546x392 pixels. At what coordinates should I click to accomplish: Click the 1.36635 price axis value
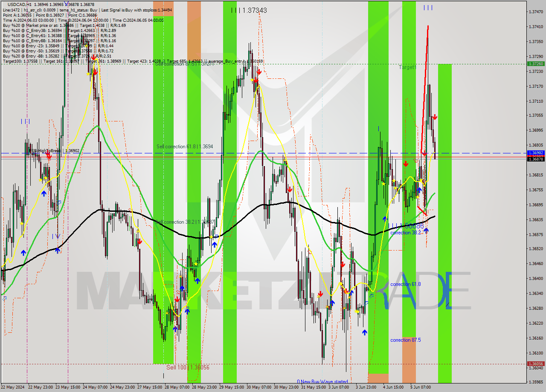(536, 219)
